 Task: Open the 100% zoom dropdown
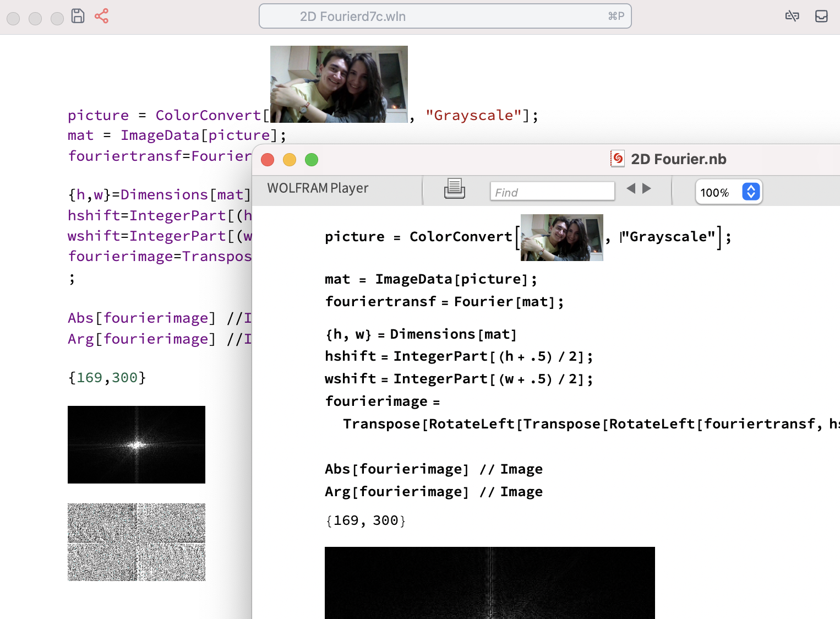click(x=751, y=192)
